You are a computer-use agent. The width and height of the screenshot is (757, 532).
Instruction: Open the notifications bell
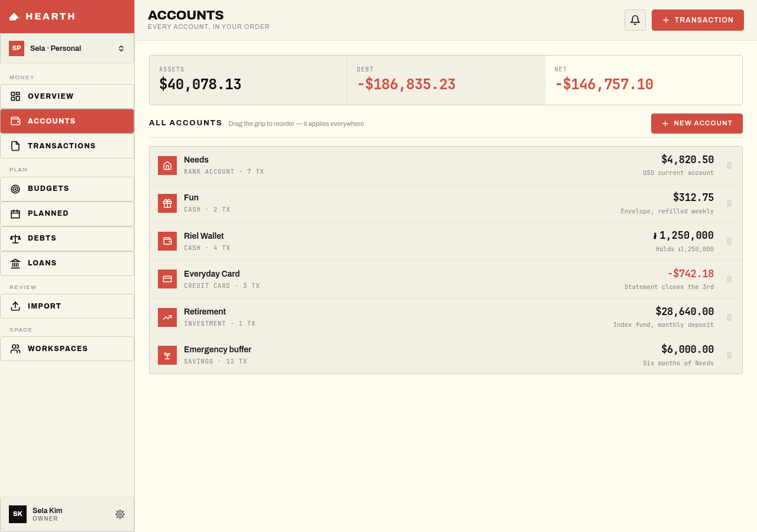click(x=635, y=20)
